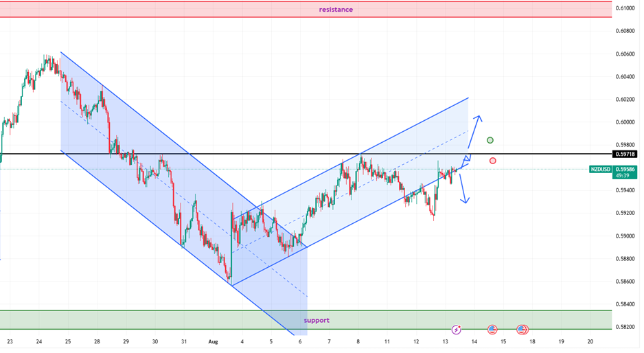Click date label 31 on time axis
Screen dimensions: 644x353
pos(184,341)
